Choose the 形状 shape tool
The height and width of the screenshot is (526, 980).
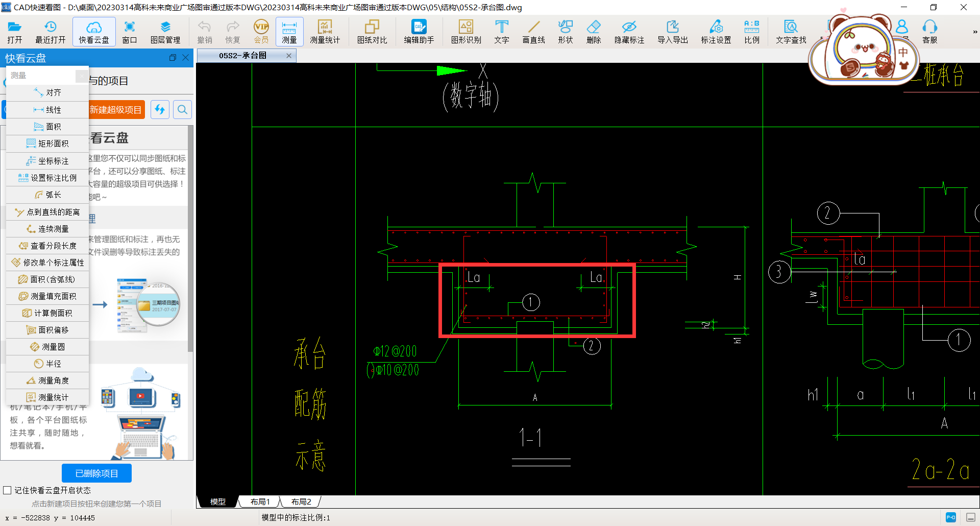pos(566,32)
